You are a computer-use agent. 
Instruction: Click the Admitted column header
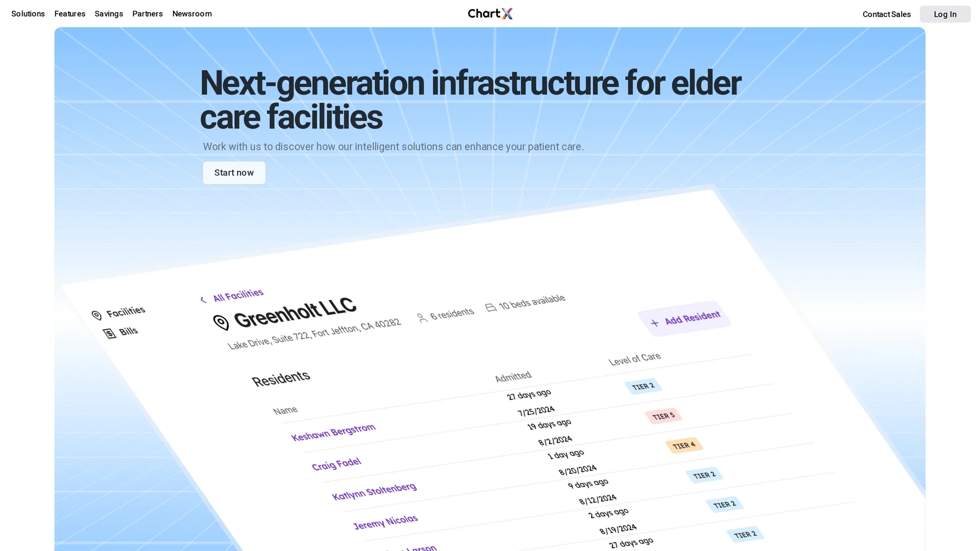(513, 377)
